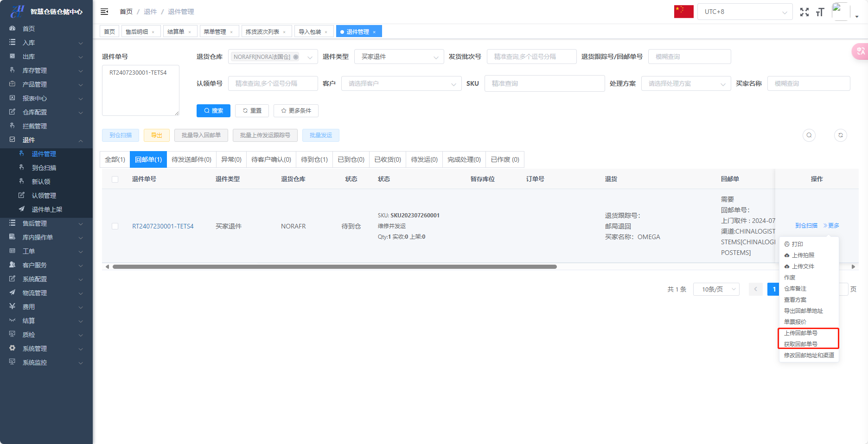Click the round search icon above table
The width and height of the screenshot is (868, 444).
[809, 135]
